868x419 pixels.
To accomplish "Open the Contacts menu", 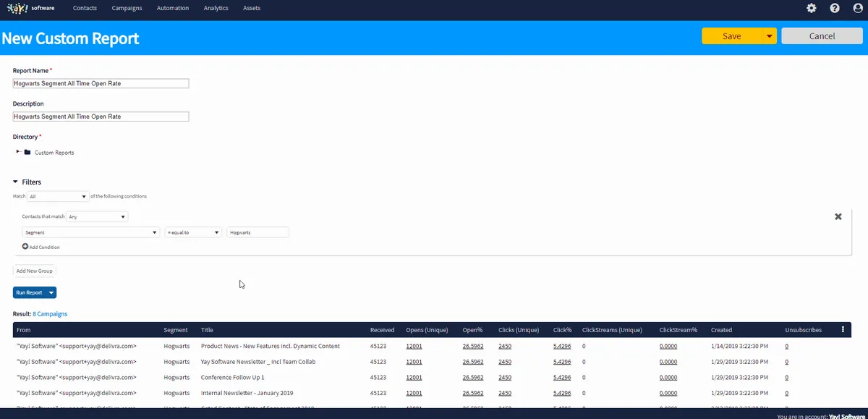I will [x=85, y=8].
